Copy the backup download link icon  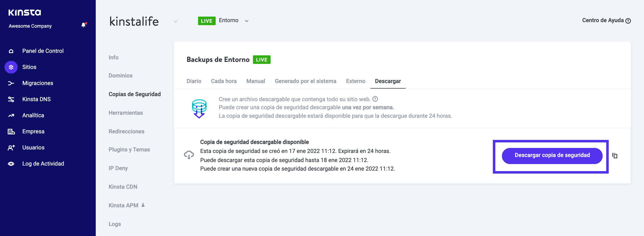(x=615, y=156)
